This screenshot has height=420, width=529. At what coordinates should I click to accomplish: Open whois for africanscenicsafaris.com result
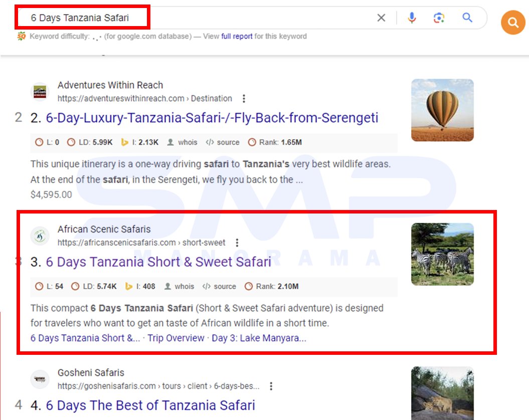[x=179, y=286]
